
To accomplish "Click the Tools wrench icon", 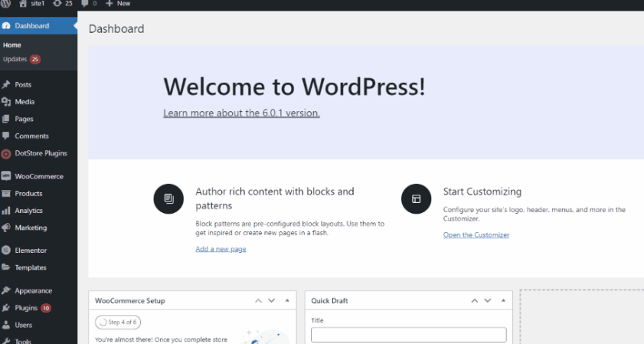I will [x=6, y=341].
